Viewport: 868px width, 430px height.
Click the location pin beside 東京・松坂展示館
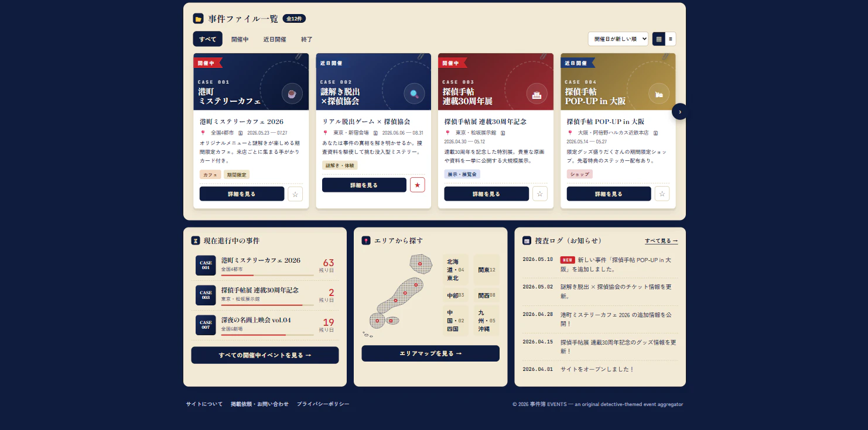tap(447, 133)
